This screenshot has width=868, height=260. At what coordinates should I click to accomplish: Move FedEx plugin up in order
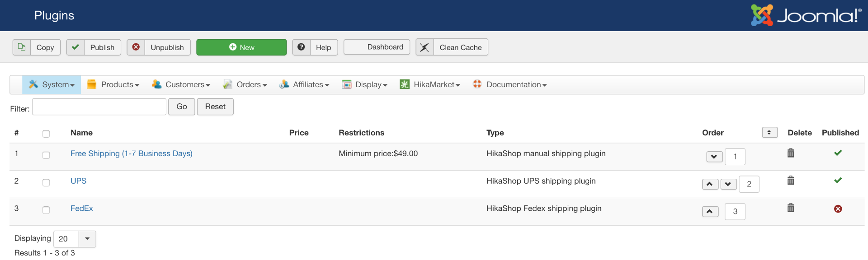click(710, 211)
